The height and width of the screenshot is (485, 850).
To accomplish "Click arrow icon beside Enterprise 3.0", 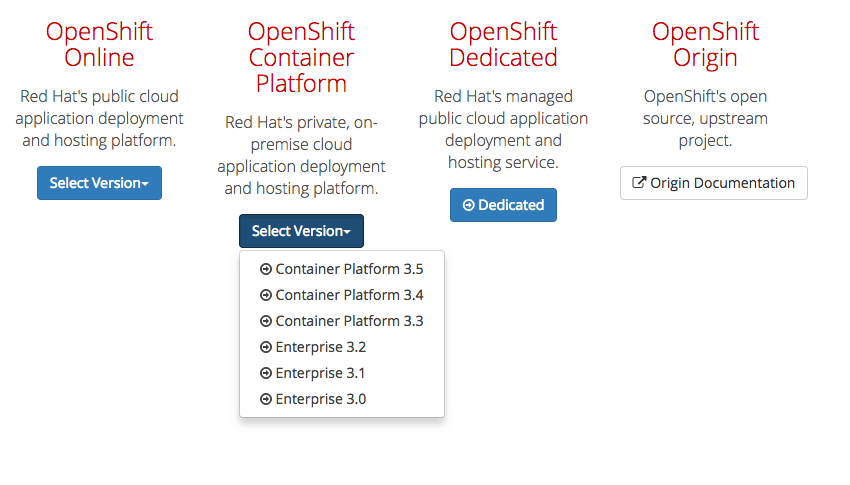I will coord(266,399).
